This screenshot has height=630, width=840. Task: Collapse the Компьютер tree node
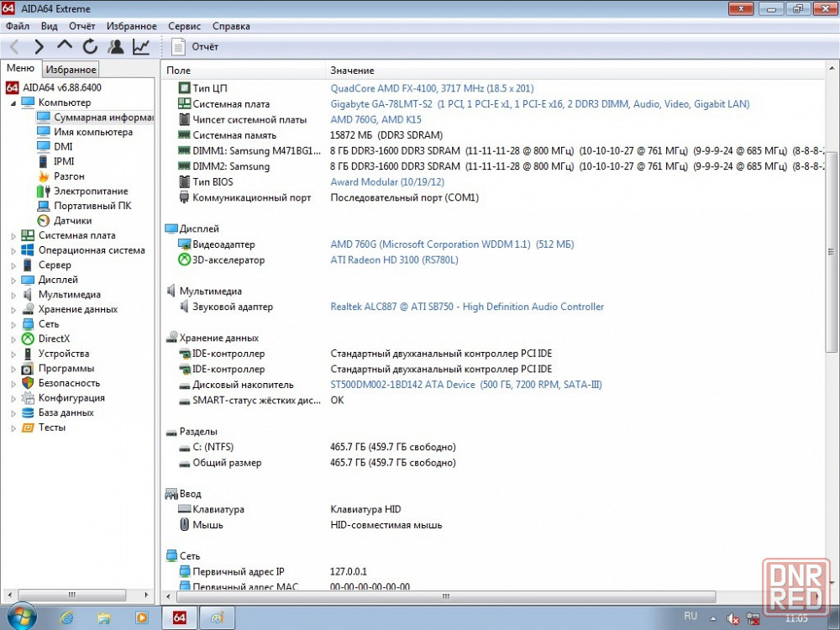13,102
